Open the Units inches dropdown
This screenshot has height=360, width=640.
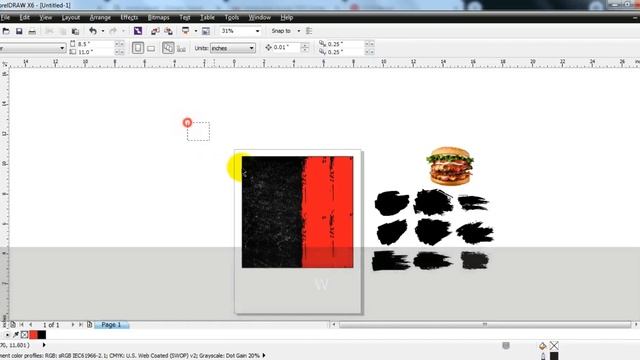pos(251,48)
